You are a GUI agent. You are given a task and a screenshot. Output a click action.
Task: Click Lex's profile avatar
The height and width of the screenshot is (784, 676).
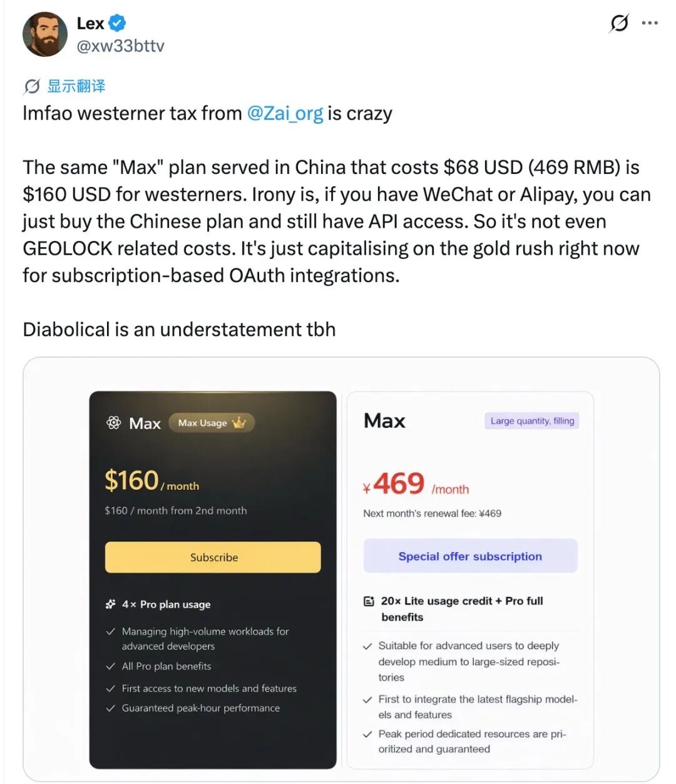(45, 34)
